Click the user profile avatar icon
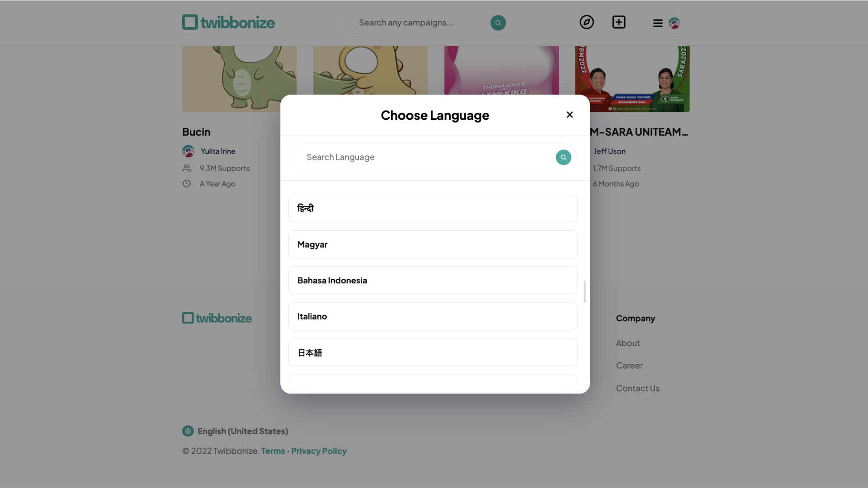The height and width of the screenshot is (488, 868). click(674, 23)
